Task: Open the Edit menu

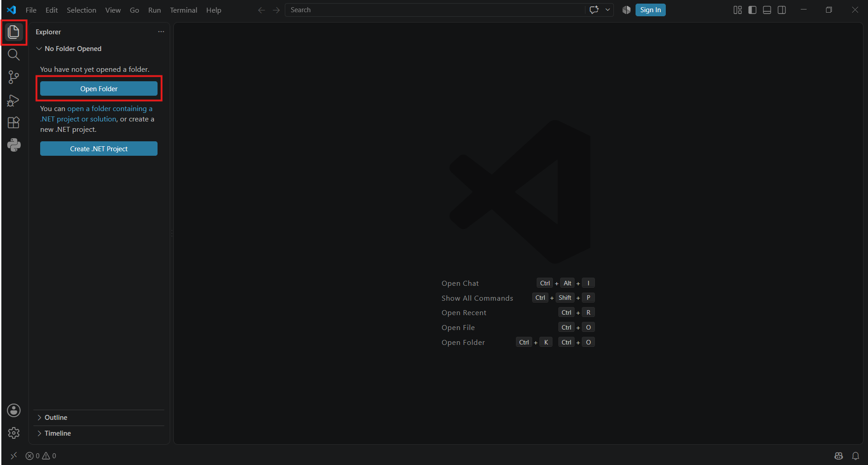Action: pyautogui.click(x=51, y=10)
